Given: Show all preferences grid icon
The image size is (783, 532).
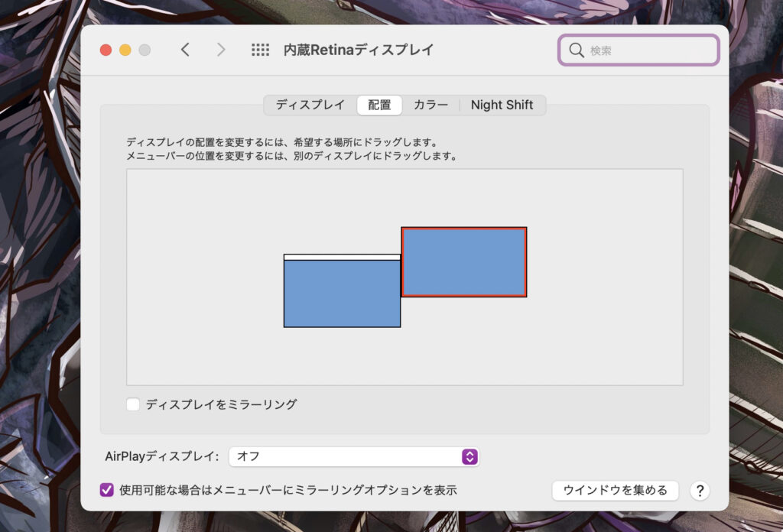Looking at the screenshot, I should coord(260,50).
